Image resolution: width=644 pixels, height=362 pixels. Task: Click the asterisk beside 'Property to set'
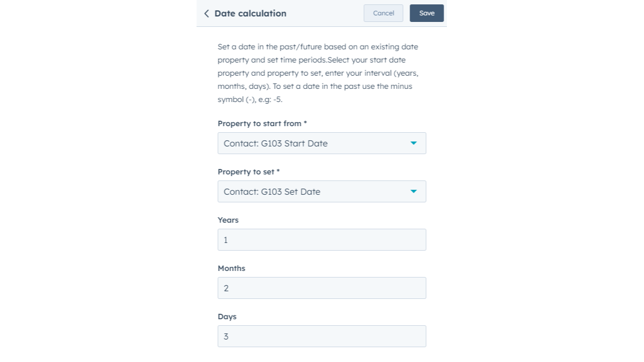tap(278, 171)
